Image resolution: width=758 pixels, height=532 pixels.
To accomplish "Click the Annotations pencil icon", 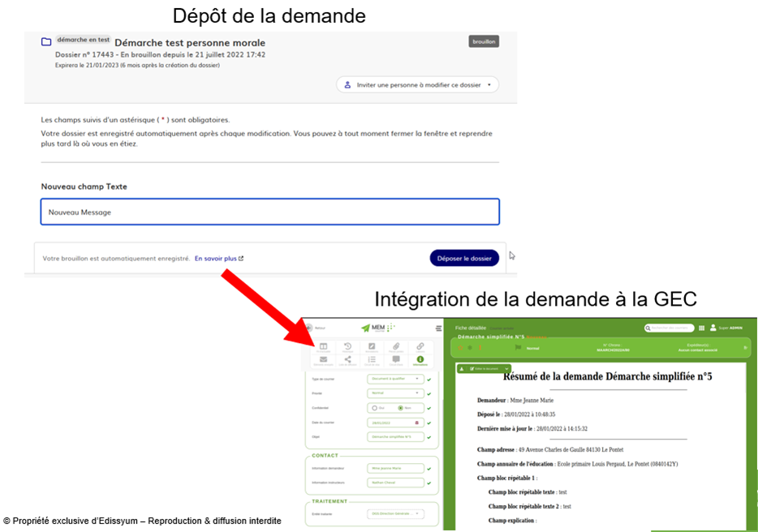I will pos(372,347).
